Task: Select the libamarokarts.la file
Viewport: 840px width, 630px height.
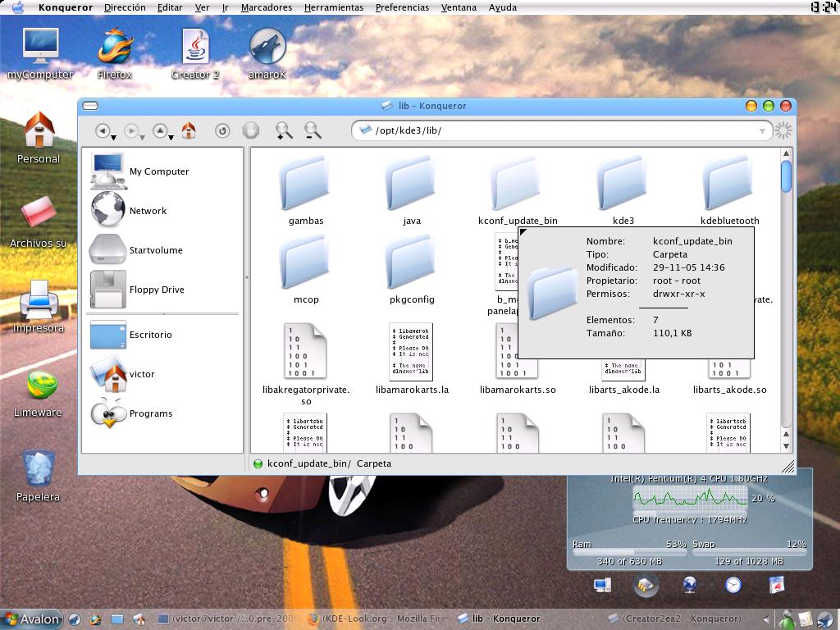Action: (x=412, y=359)
